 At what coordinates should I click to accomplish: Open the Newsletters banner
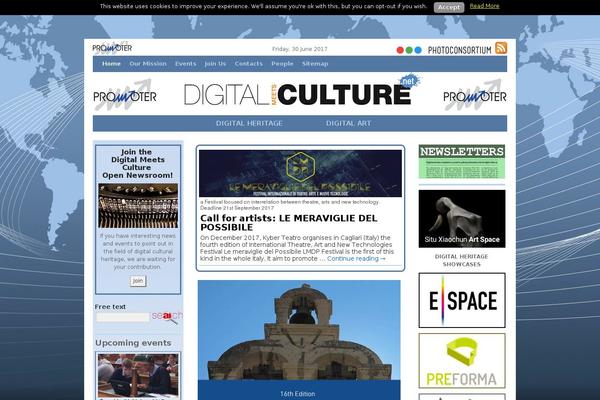(x=462, y=161)
